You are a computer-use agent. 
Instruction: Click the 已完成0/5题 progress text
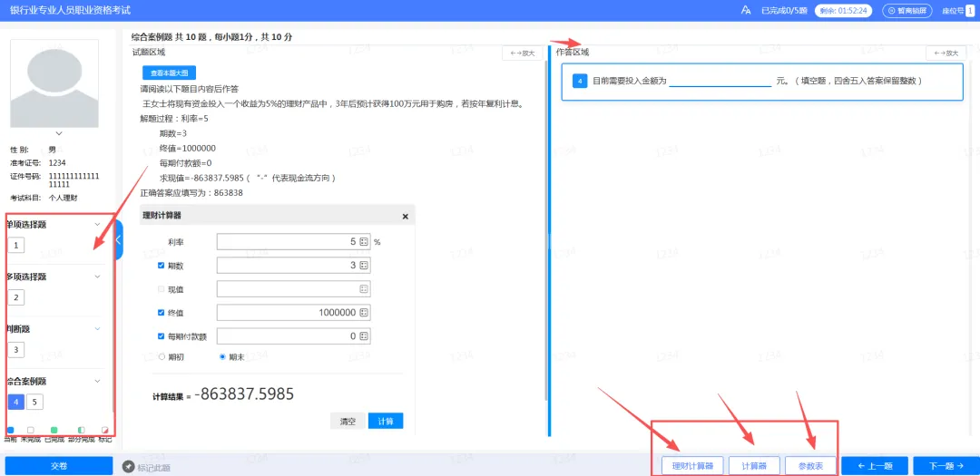point(784,11)
